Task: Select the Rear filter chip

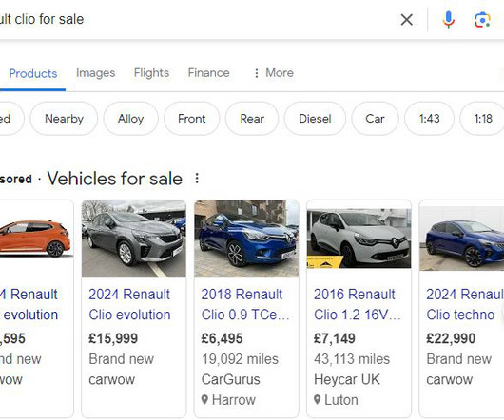Action: coord(252,119)
